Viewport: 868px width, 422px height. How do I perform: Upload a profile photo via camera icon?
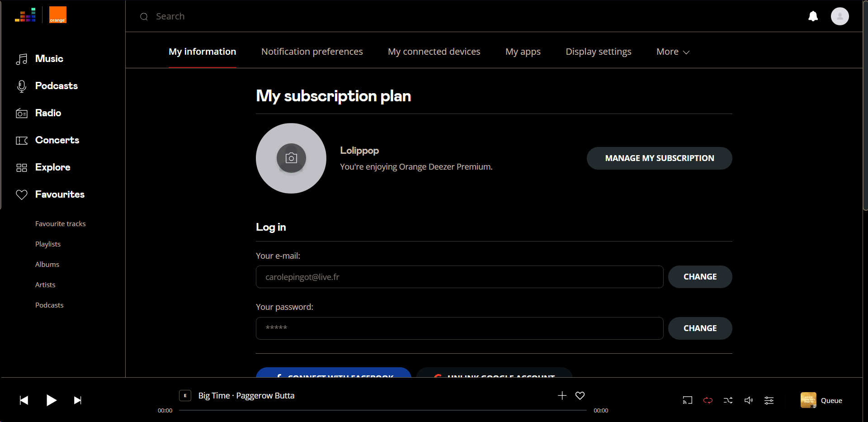291,158
